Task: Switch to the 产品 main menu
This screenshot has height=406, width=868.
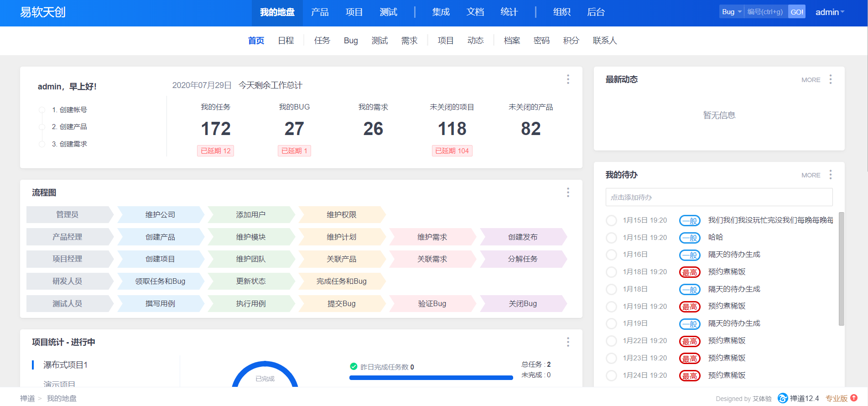Action: [x=320, y=12]
